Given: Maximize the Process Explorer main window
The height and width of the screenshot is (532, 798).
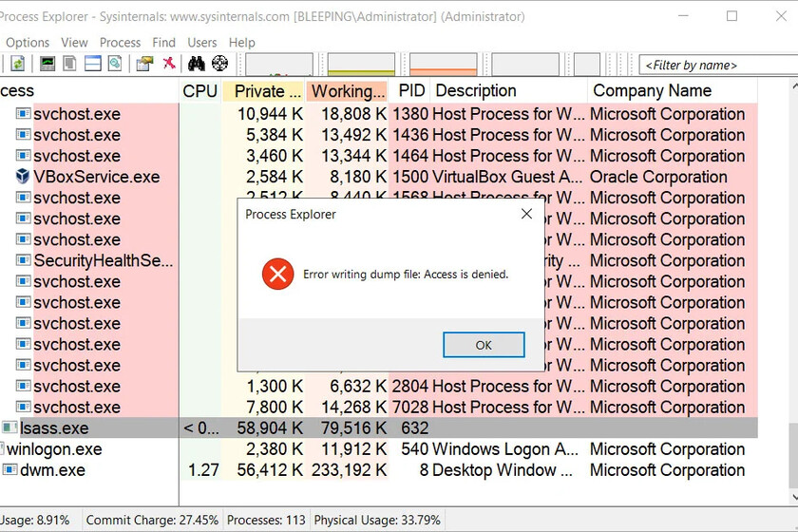Looking at the screenshot, I should (731, 16).
